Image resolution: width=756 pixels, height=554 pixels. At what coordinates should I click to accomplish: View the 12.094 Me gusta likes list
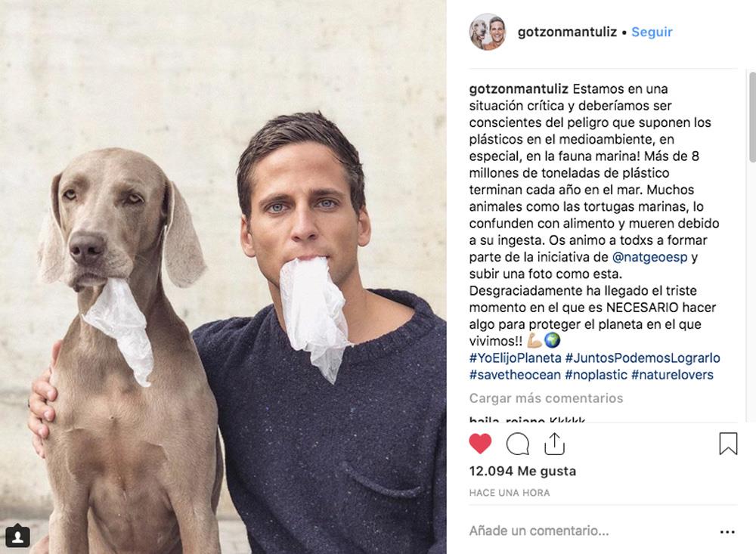pos(522,471)
